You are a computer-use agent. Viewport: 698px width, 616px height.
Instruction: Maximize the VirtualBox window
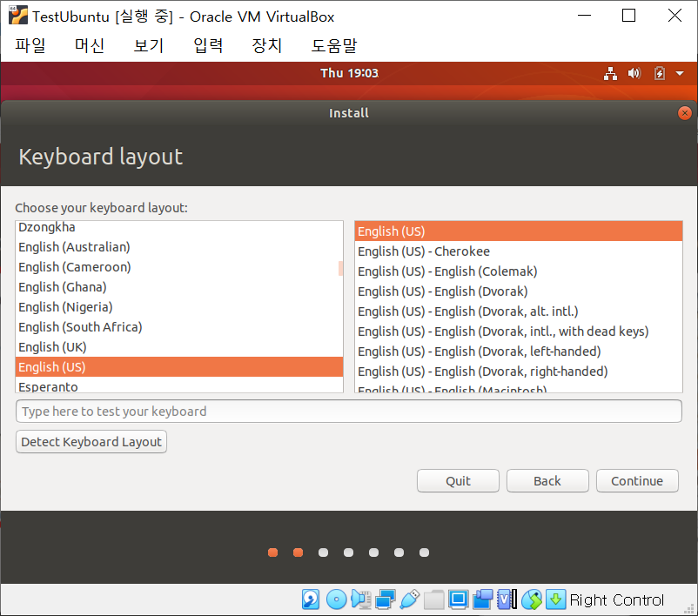pyautogui.click(x=628, y=16)
